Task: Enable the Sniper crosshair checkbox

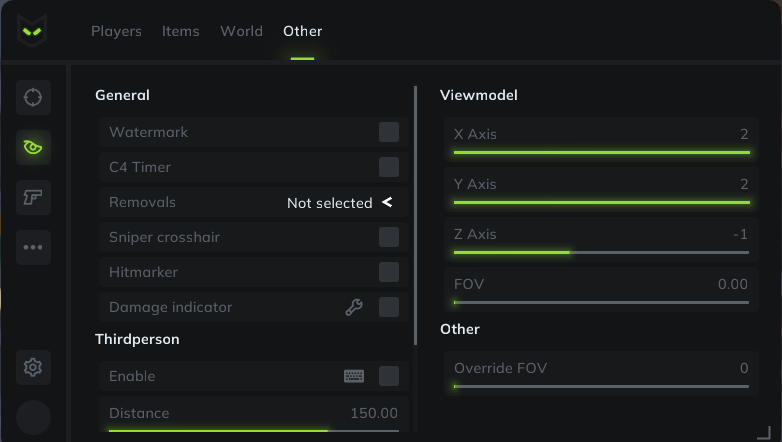Action: click(389, 237)
